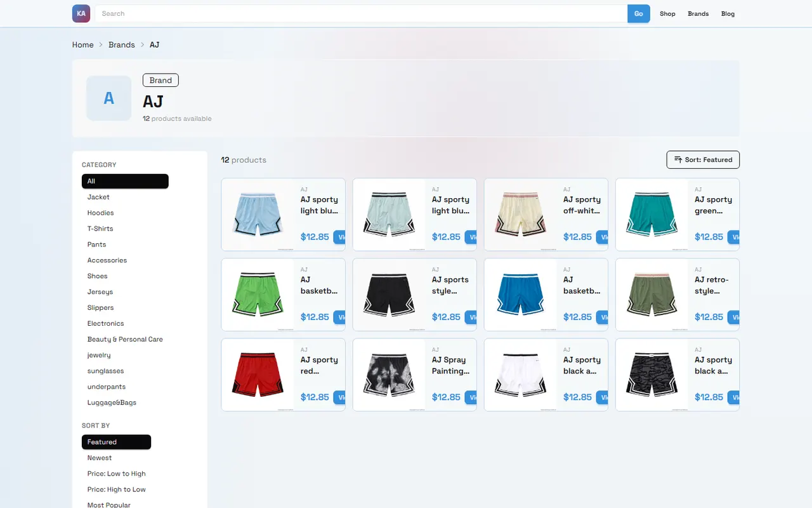This screenshot has width=812, height=508.
Task: Filter by underpants category
Action: [x=107, y=387]
